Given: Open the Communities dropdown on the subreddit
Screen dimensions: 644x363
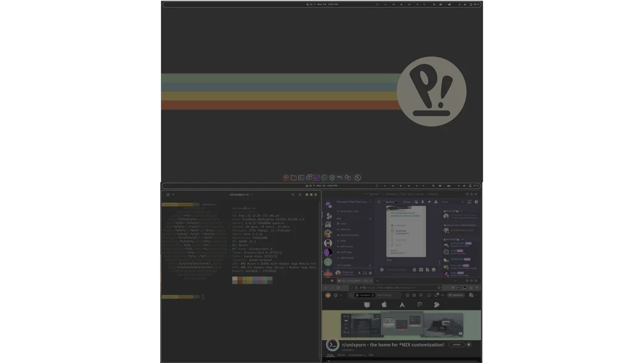Looking at the screenshot, I should click(356, 355).
